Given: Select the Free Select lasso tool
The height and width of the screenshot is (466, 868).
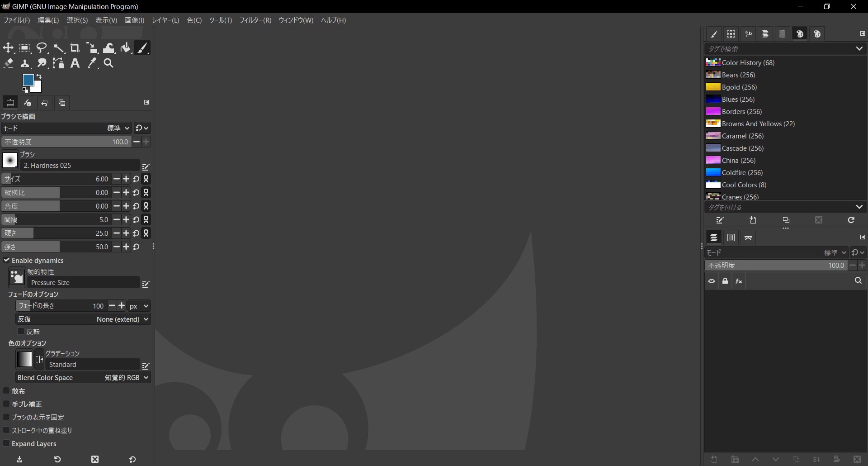Looking at the screenshot, I should tap(42, 48).
